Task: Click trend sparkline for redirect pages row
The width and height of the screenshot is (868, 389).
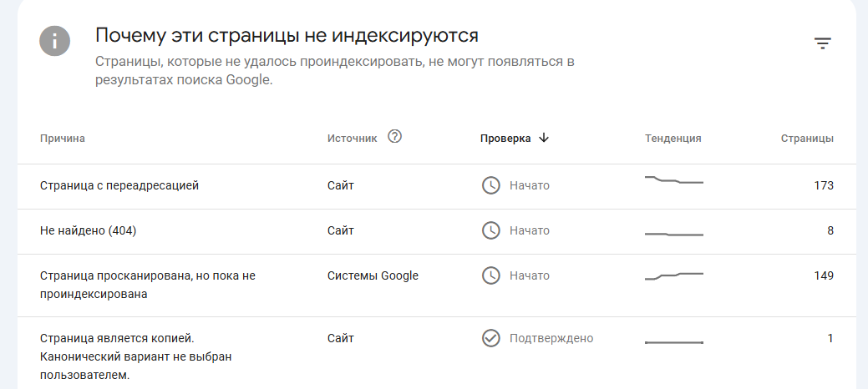Action: tap(674, 179)
